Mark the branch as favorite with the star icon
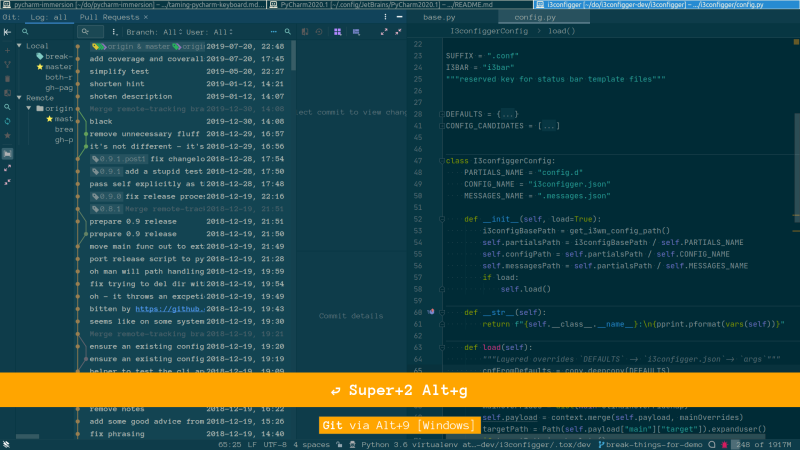800x450 pixels. [x=7, y=136]
